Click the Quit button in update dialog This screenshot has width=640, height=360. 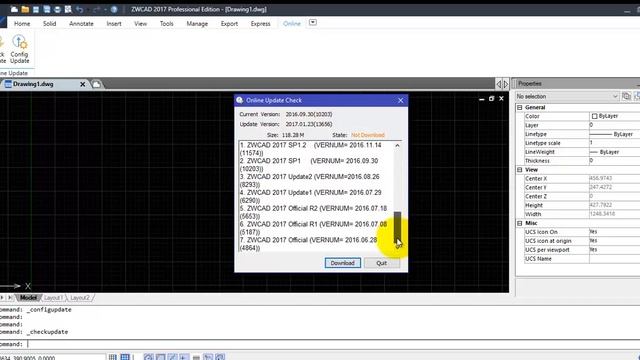(382, 263)
